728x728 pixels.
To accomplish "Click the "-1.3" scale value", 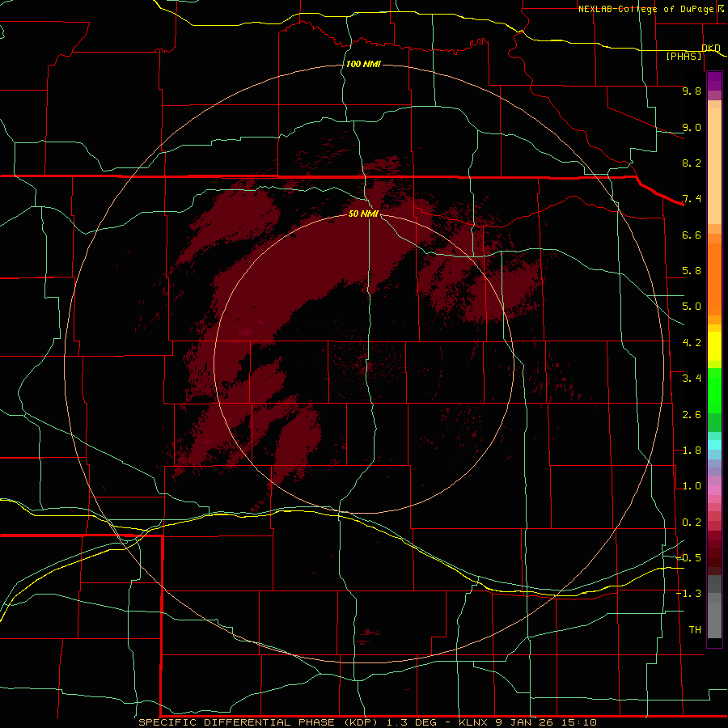I will pos(689,594).
